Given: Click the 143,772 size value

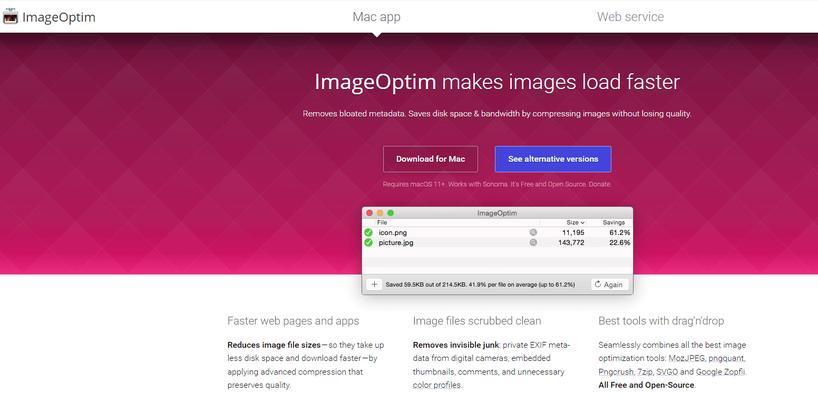Looking at the screenshot, I should click(x=571, y=243).
